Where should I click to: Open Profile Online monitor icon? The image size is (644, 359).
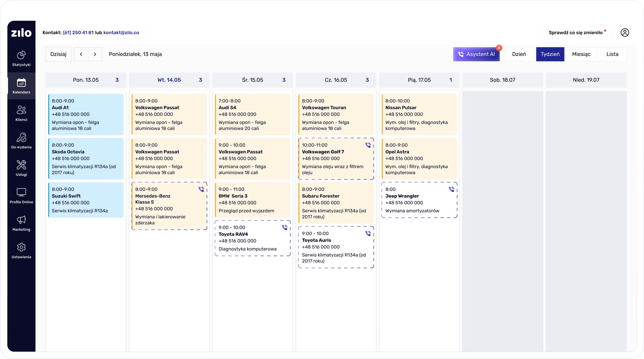21,192
